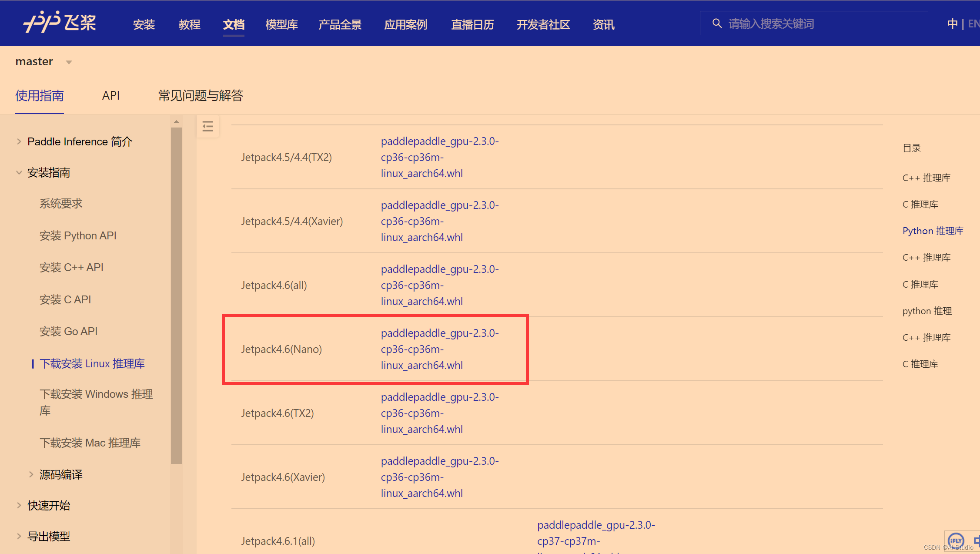980x554 pixels.
Task: Open Jetpack4.5/4.4(TX2) whl download link
Action: tap(439, 157)
